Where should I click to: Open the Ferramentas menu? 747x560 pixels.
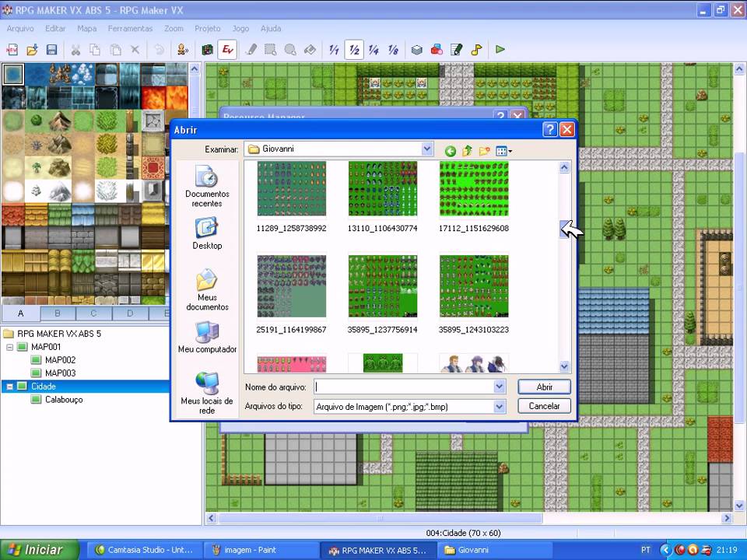130,29
